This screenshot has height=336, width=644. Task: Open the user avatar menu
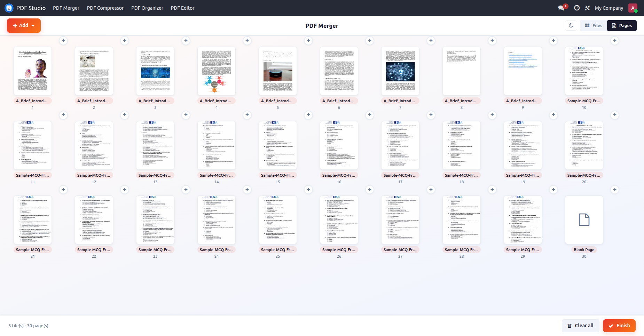633,8
